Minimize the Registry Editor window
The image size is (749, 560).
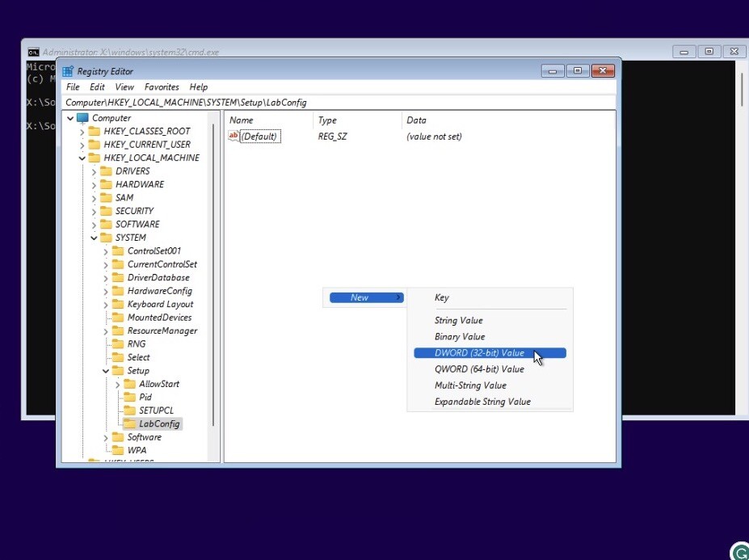pyautogui.click(x=553, y=71)
